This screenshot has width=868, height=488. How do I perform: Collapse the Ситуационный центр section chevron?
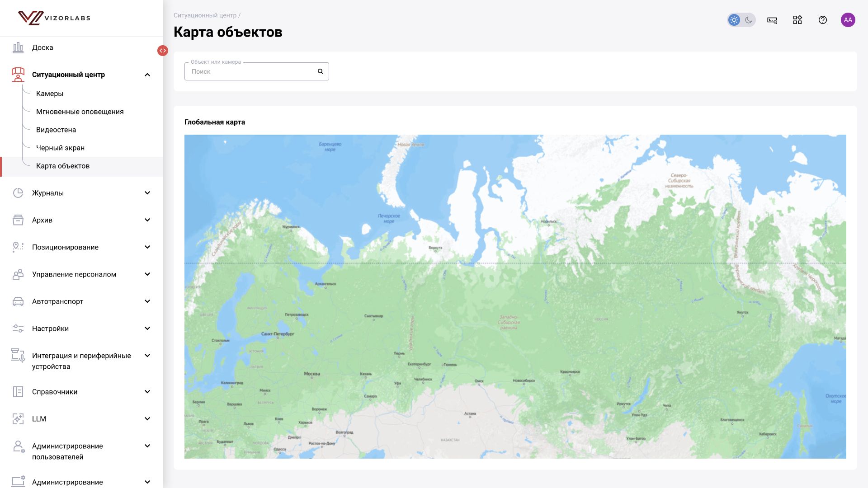click(x=147, y=75)
